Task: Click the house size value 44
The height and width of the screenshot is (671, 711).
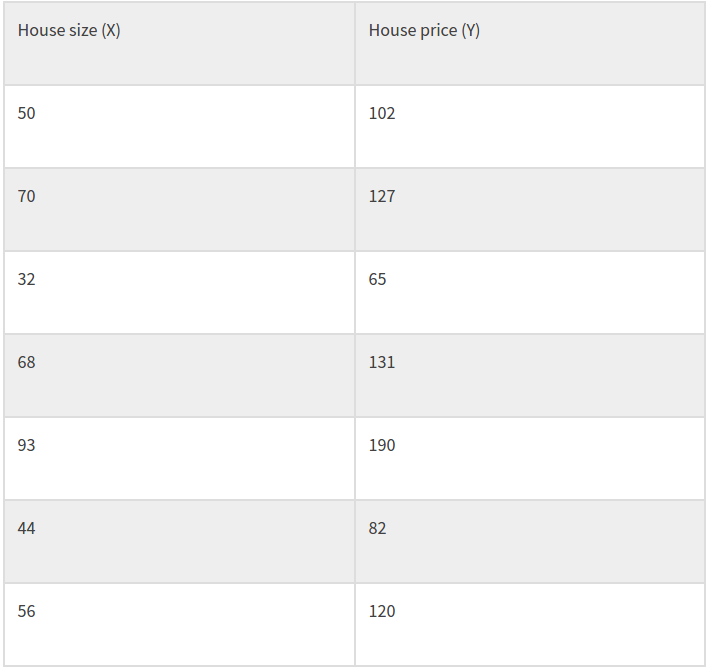Action: pos(27,529)
